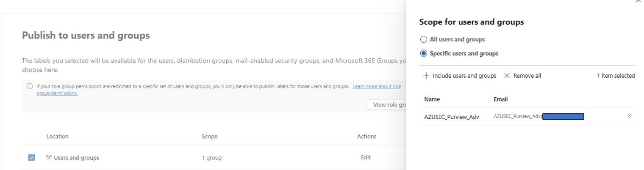Click the Location column header
Viewport: 644px width, 170px height.
(58, 137)
